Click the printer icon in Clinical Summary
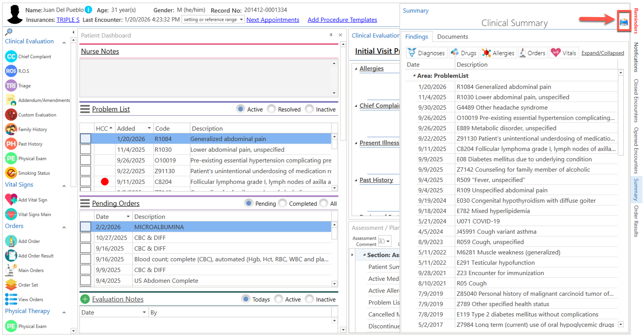 (623, 22)
